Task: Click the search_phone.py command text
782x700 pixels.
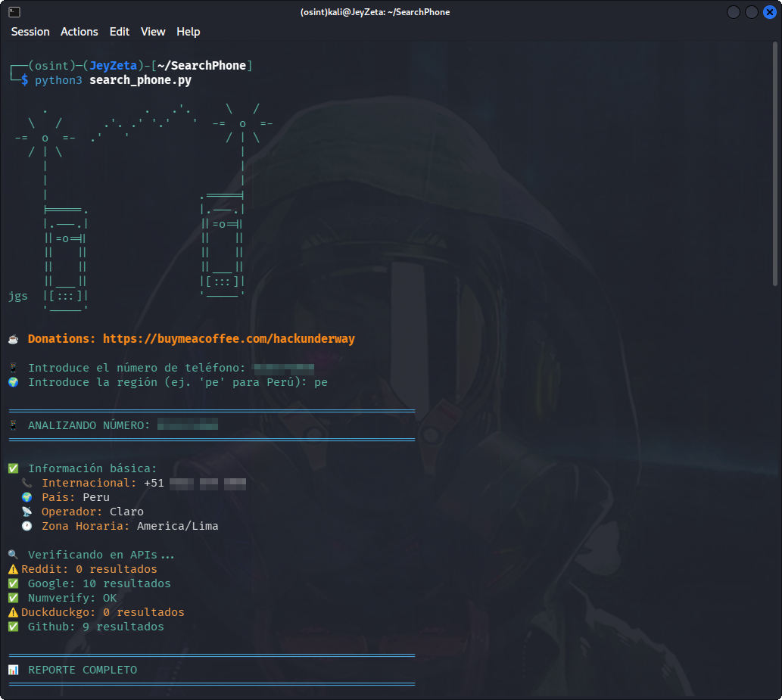Action: (140, 80)
